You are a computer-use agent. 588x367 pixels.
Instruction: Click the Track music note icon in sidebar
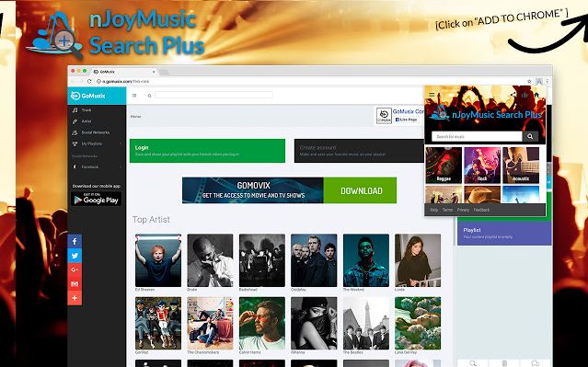pos(75,110)
